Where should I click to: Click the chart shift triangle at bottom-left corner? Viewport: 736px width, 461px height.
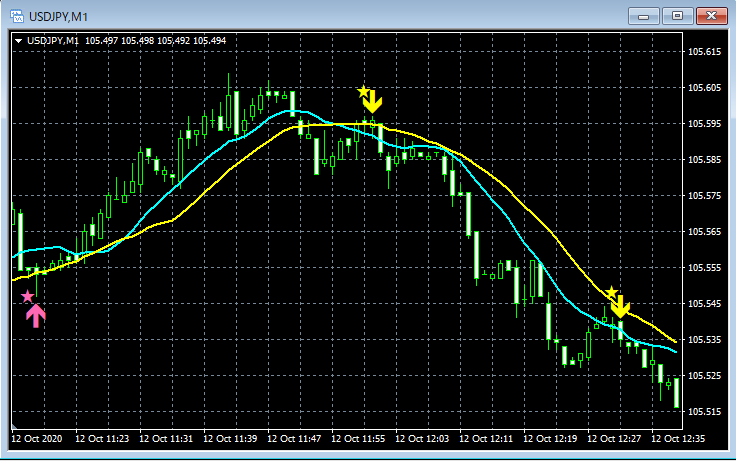14,426
